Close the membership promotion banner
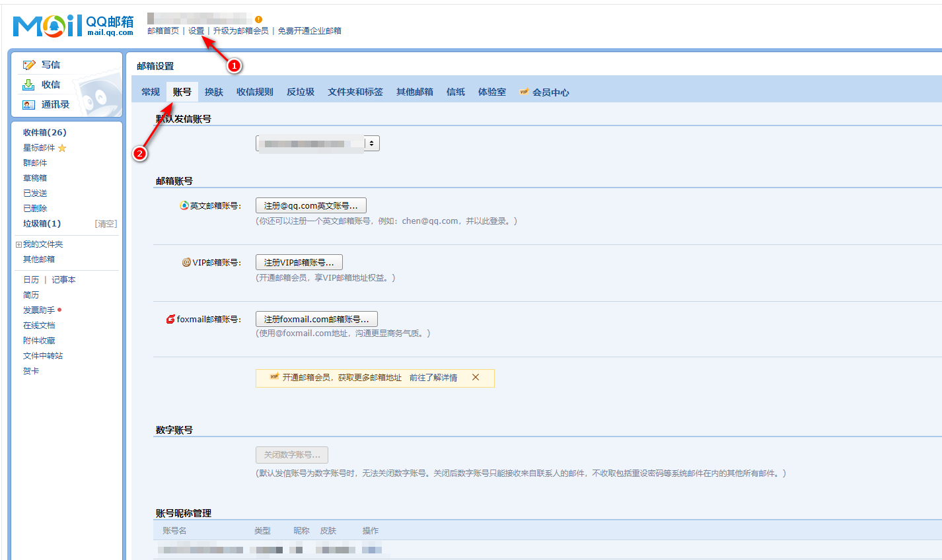 pyautogui.click(x=476, y=377)
